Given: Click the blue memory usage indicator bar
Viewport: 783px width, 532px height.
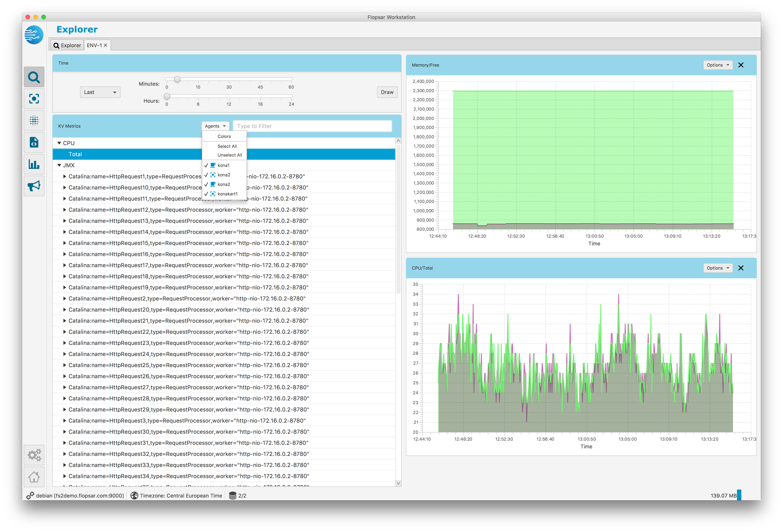Looking at the screenshot, I should (739, 495).
